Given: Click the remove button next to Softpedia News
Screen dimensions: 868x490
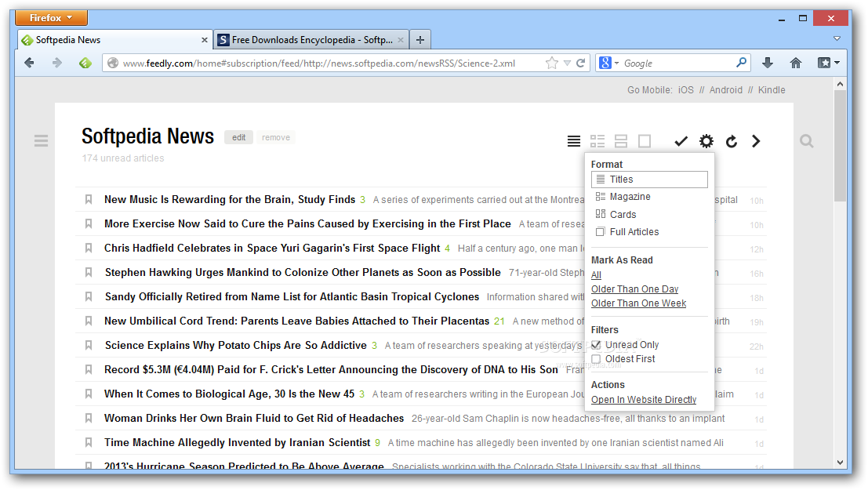Looking at the screenshot, I should [x=276, y=137].
